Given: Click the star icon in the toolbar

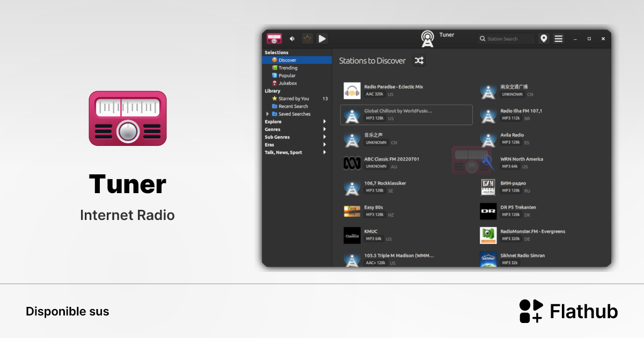Looking at the screenshot, I should point(307,38).
